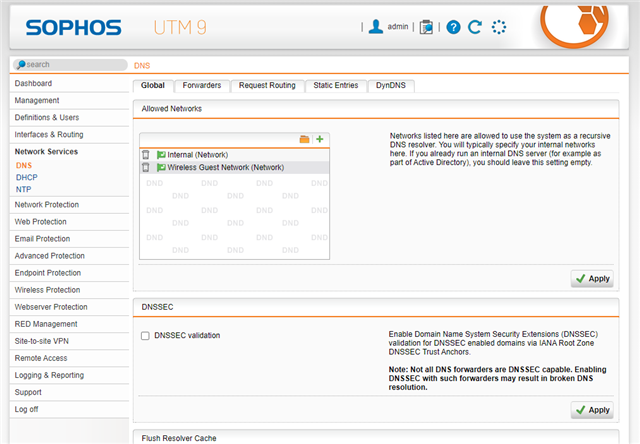Image resolution: width=640 pixels, height=444 pixels.
Task: Select DNS under Network Services
Action: (24, 165)
